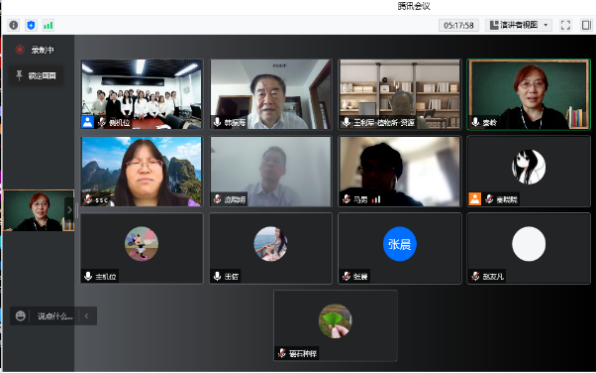Click the meeting timer 05:17:58
The image size is (596, 373).
[458, 25]
